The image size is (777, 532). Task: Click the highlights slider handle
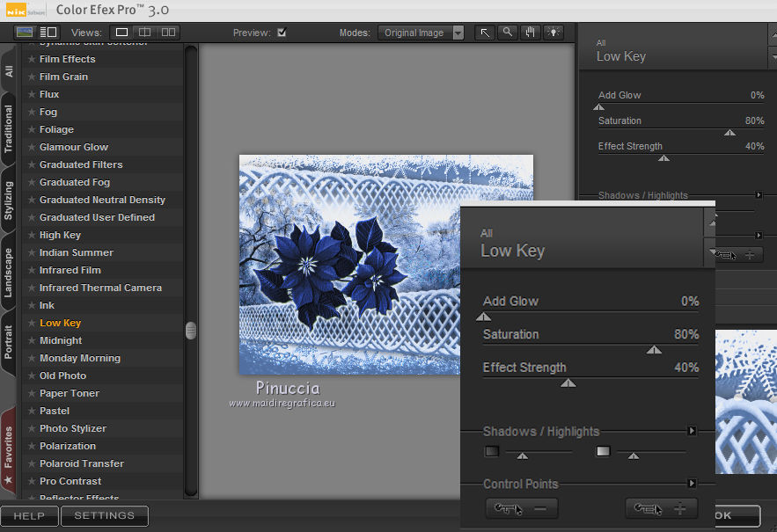click(x=634, y=455)
